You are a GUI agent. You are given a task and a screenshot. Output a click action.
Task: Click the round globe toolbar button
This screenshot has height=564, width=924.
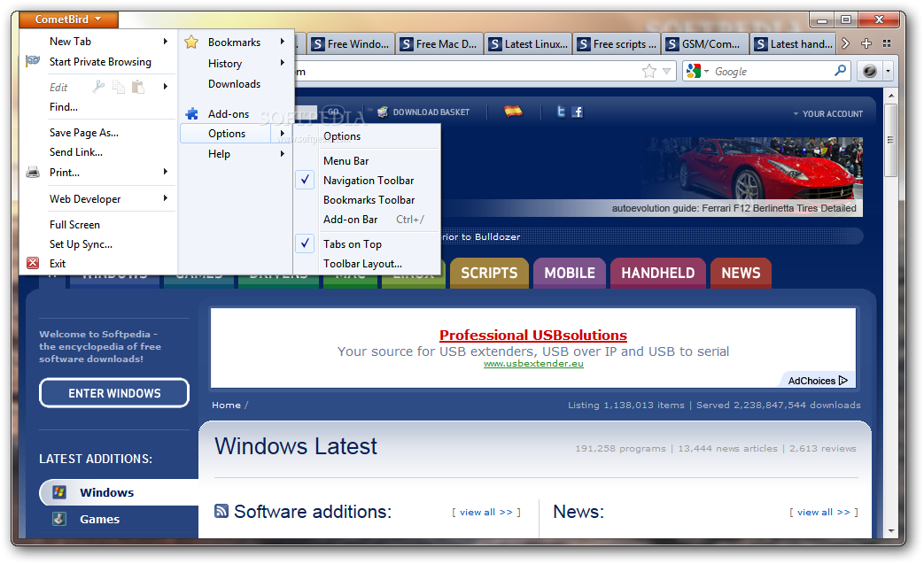[870, 71]
